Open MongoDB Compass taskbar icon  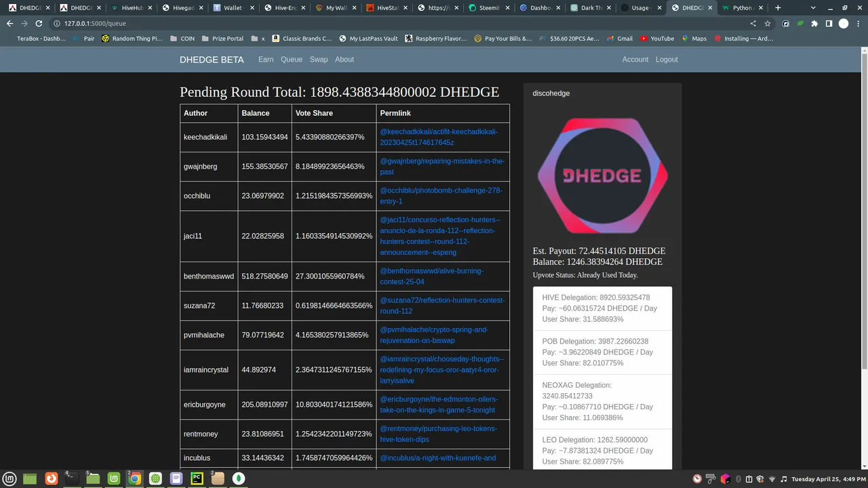[239, 479]
